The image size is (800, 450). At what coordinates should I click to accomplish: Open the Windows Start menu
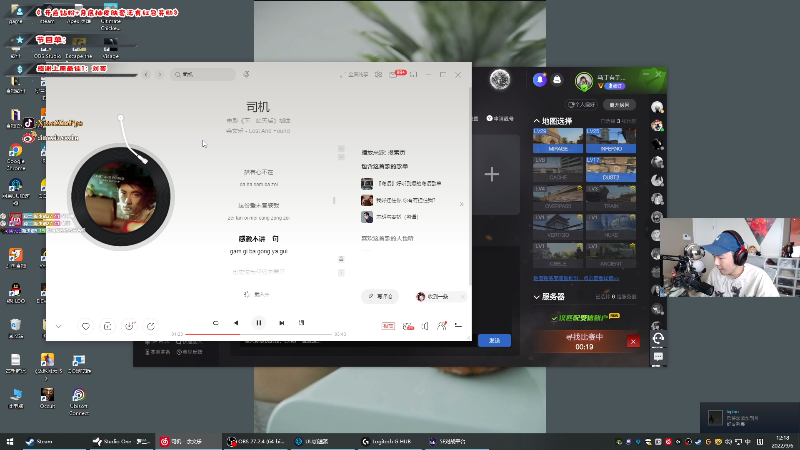(10, 442)
